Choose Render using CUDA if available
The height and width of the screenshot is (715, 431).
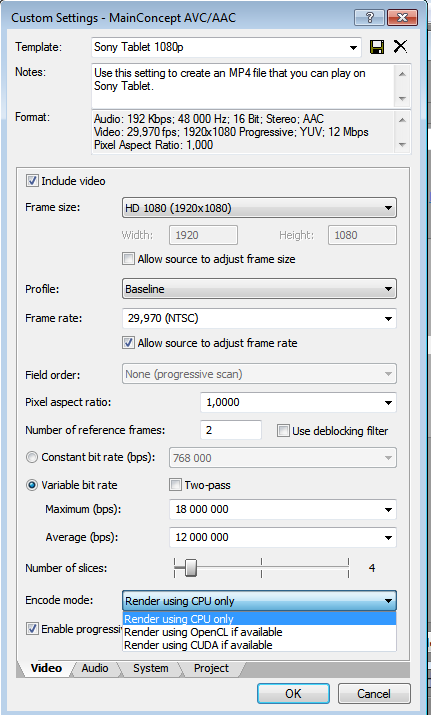coord(259,645)
